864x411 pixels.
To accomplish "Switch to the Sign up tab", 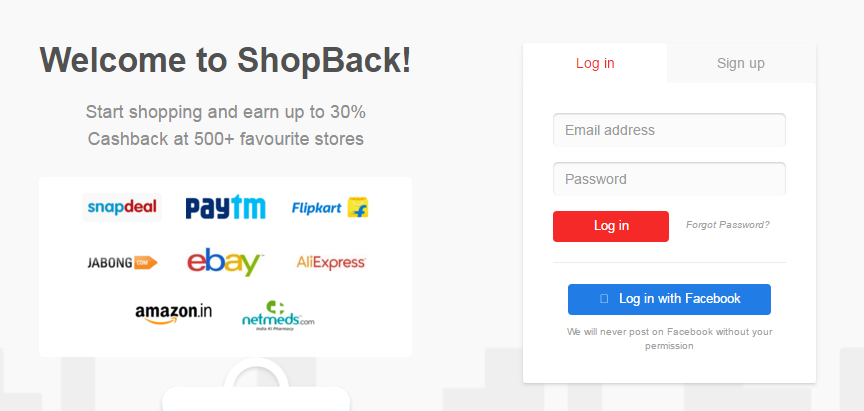I will [x=741, y=63].
